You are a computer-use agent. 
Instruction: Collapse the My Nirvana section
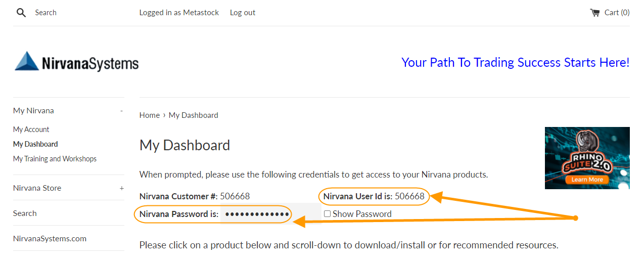(x=121, y=111)
